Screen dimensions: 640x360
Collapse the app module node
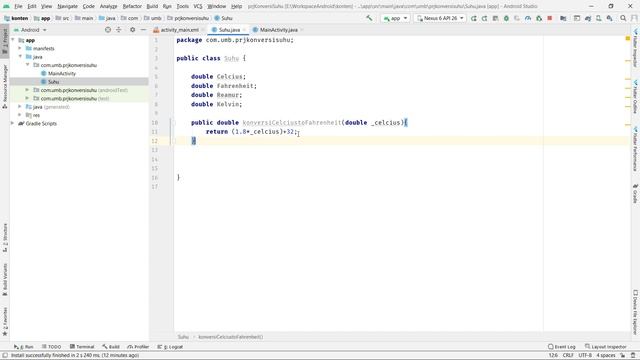13,40
